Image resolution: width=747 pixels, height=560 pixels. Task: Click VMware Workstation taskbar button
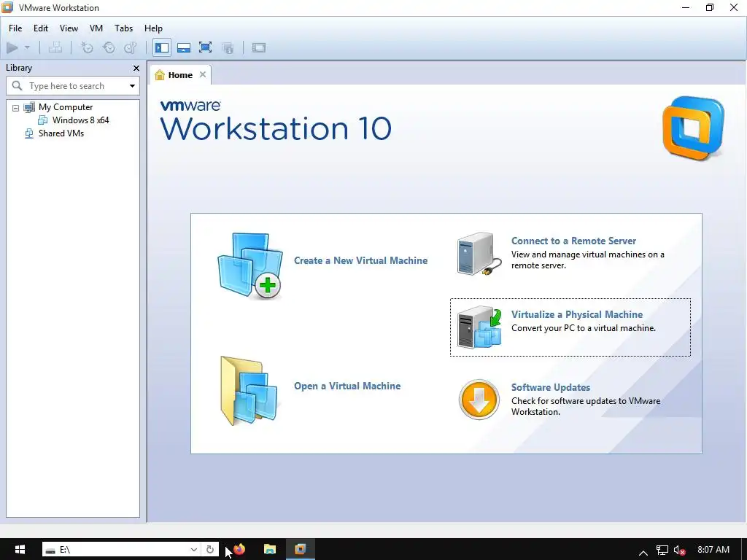pos(300,549)
